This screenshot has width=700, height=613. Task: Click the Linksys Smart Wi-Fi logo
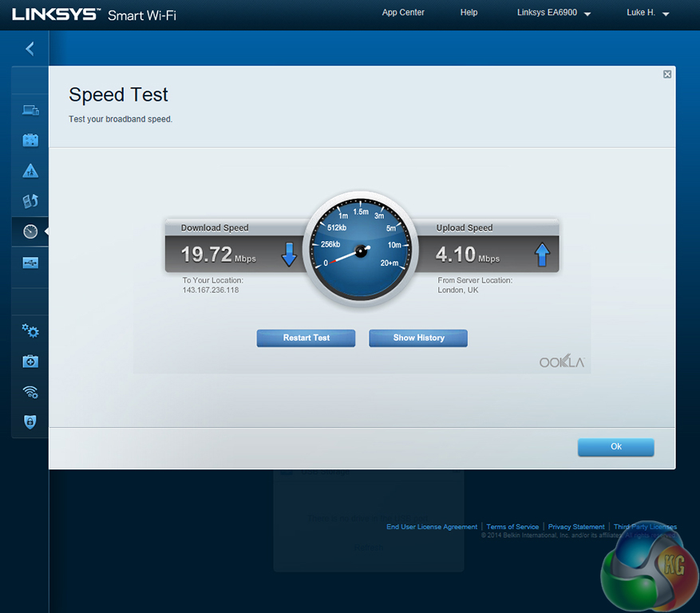click(94, 14)
